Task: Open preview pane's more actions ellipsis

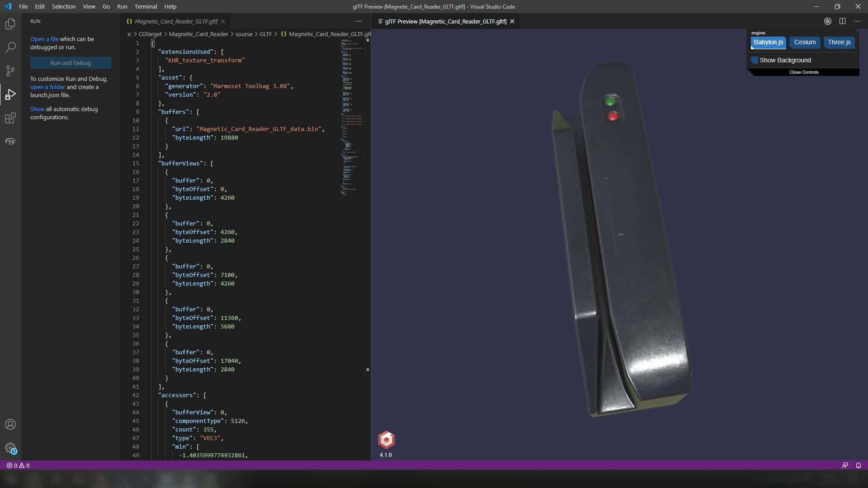Action: pyautogui.click(x=857, y=21)
